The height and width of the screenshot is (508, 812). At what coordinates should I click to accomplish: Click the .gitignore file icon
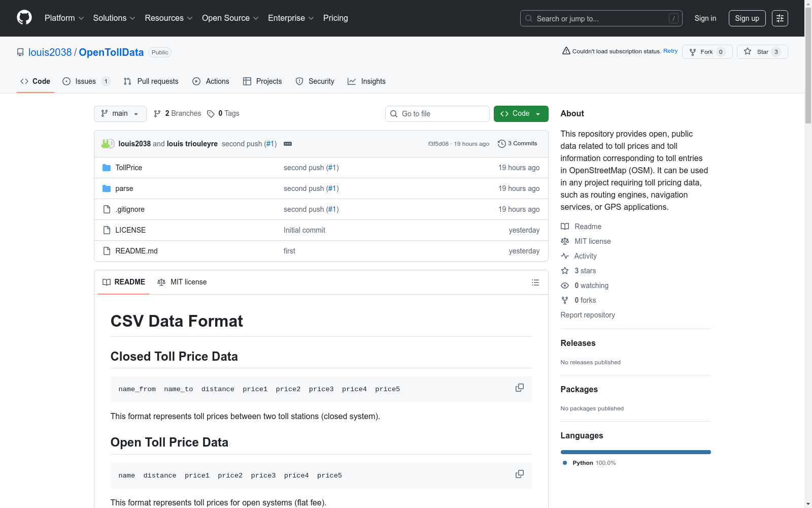click(107, 209)
